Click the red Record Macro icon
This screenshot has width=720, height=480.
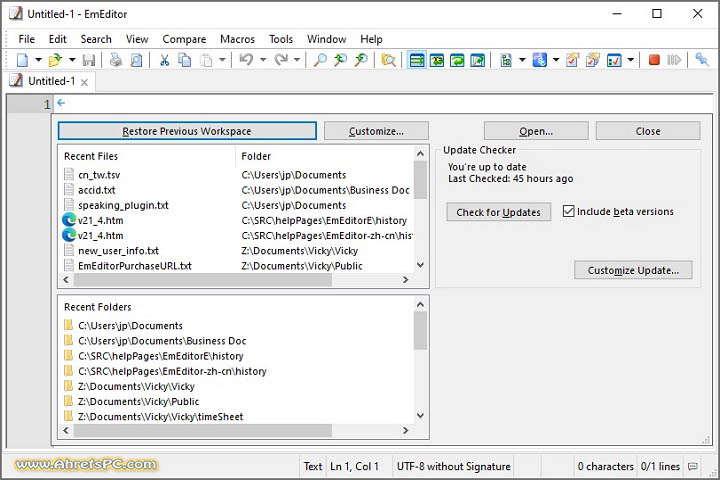point(654,60)
